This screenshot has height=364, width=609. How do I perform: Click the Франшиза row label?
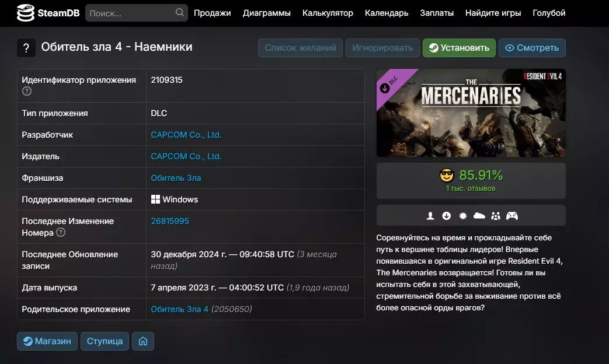tap(43, 178)
